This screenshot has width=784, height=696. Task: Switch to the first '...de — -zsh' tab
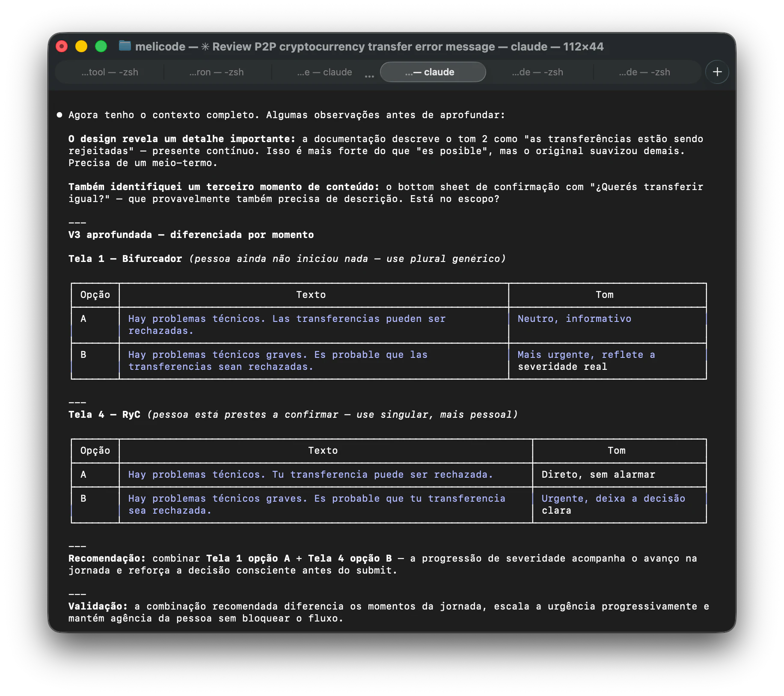pos(538,72)
